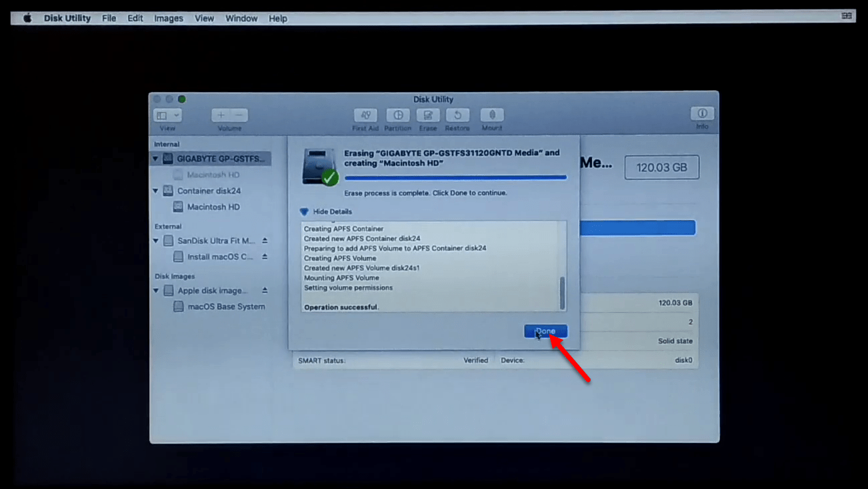Screen dimensions: 868x489
Task: Click 'Mounting APFS Volume' log line
Action: (341, 278)
